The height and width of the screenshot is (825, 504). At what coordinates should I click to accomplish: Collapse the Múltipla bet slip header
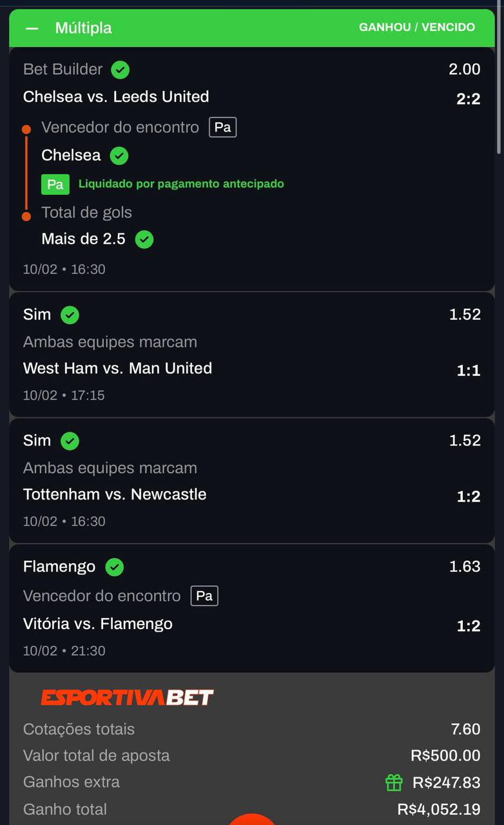coord(31,28)
